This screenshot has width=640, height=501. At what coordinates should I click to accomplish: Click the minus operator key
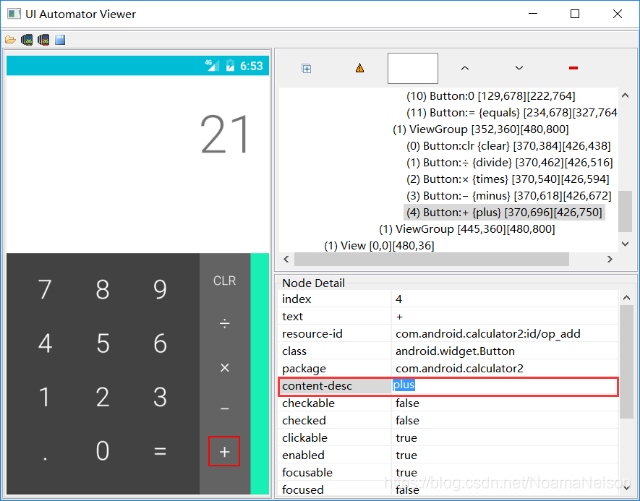(224, 410)
